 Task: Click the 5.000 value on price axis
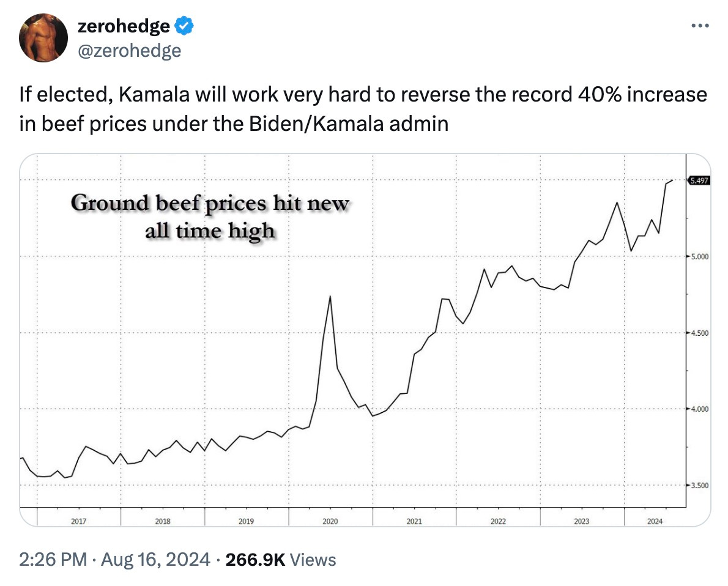700,256
